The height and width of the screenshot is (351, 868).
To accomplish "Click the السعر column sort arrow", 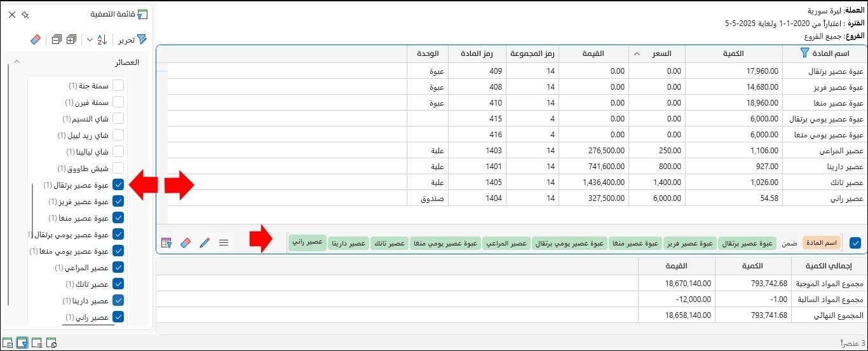I will point(637,54).
